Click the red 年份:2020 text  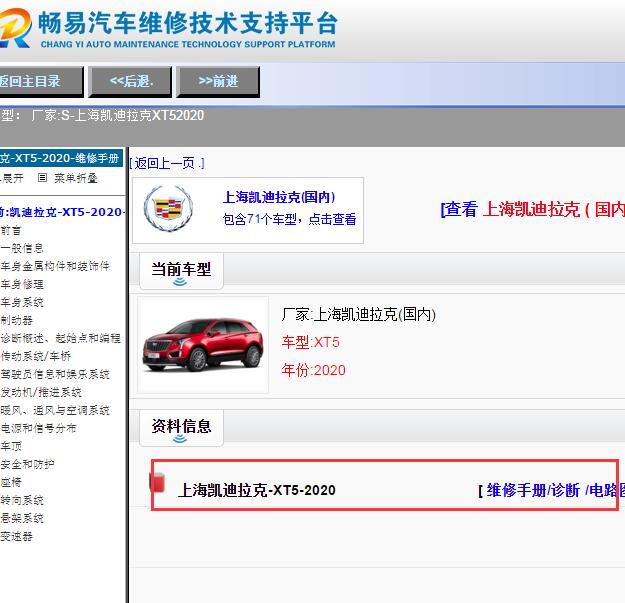[314, 370]
